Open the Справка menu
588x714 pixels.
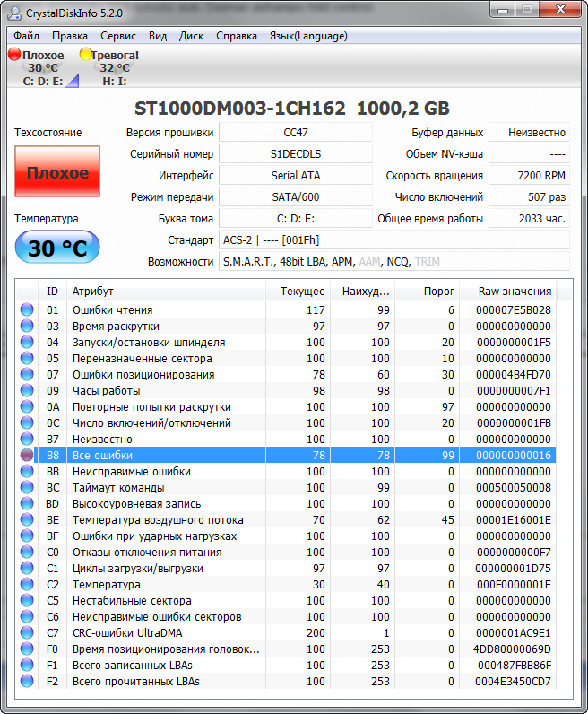pyautogui.click(x=237, y=36)
